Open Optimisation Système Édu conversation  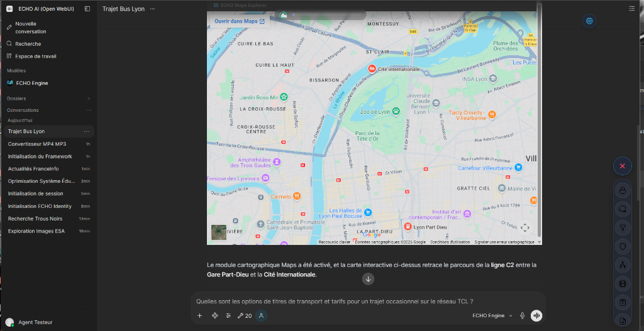click(48, 181)
